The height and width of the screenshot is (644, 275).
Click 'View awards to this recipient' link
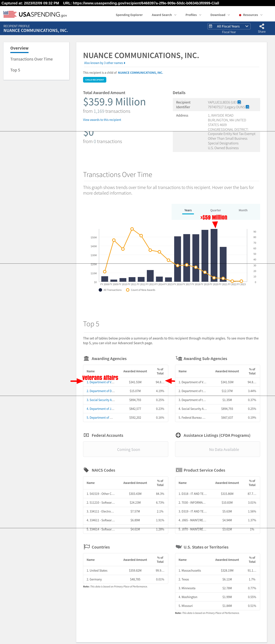click(x=102, y=120)
